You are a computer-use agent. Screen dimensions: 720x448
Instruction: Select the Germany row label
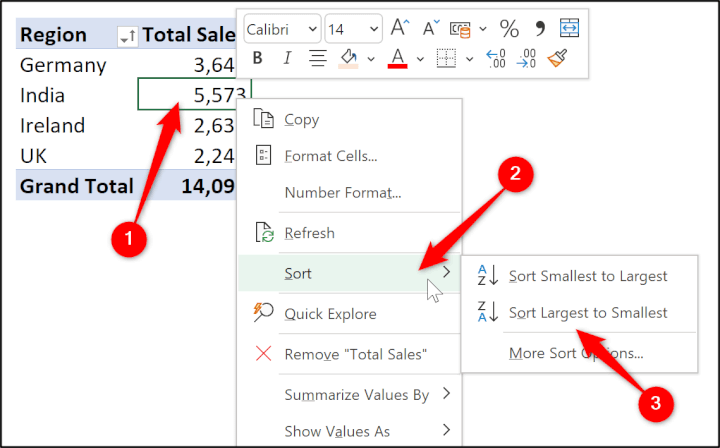point(63,65)
